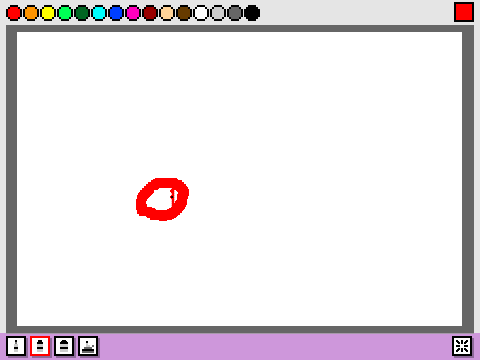The image size is (480, 360).
Task: Select the dark gray palette color
Action: tap(235, 13)
